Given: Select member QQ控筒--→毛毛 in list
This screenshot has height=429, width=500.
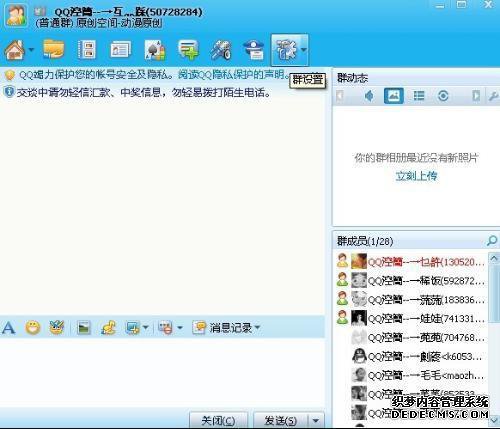Looking at the screenshot, I should tap(411, 376).
